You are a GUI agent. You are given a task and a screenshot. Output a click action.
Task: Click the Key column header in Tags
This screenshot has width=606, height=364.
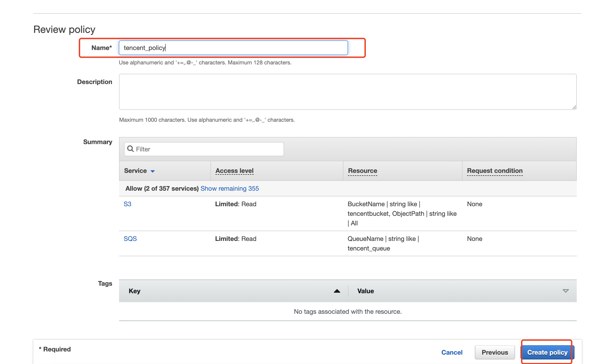(x=135, y=291)
